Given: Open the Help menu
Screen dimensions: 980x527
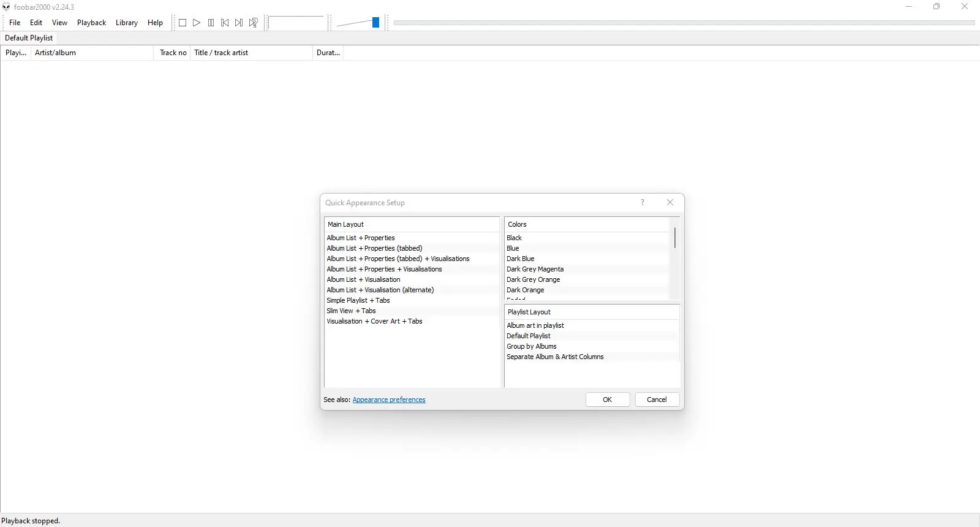Looking at the screenshot, I should (x=155, y=23).
